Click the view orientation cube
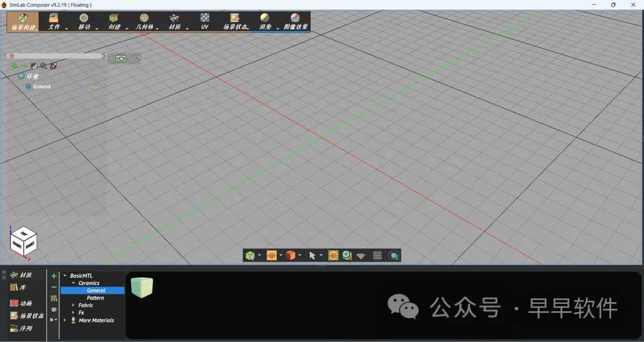The width and height of the screenshot is (644, 342). (x=23, y=242)
